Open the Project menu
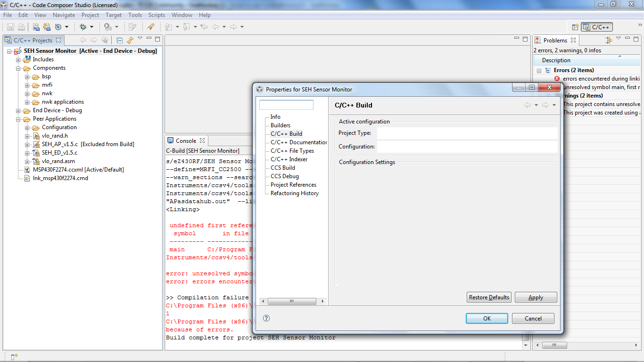This screenshot has width=644, height=362. 90,15
